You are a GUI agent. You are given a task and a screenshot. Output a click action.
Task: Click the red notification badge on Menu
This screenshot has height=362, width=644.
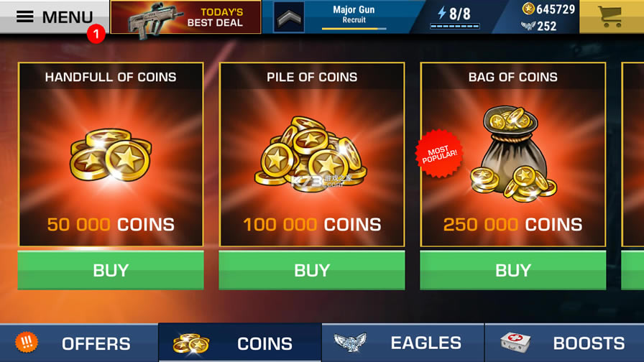pos(96,34)
